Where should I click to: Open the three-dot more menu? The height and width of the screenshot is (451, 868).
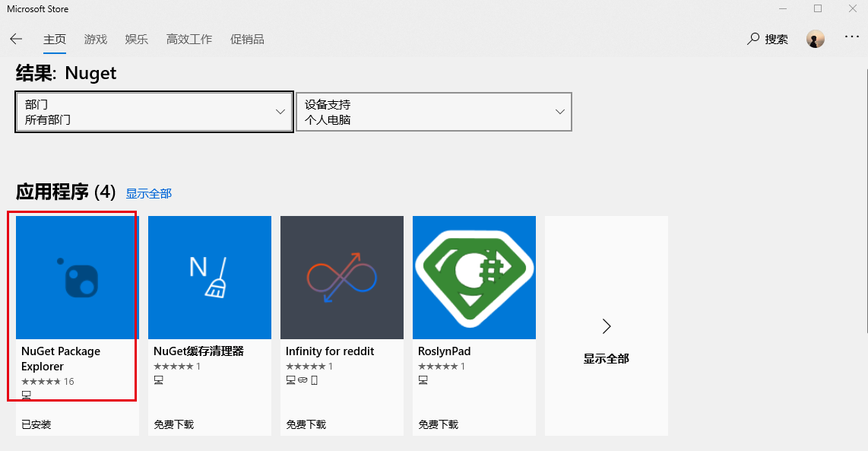(x=852, y=37)
